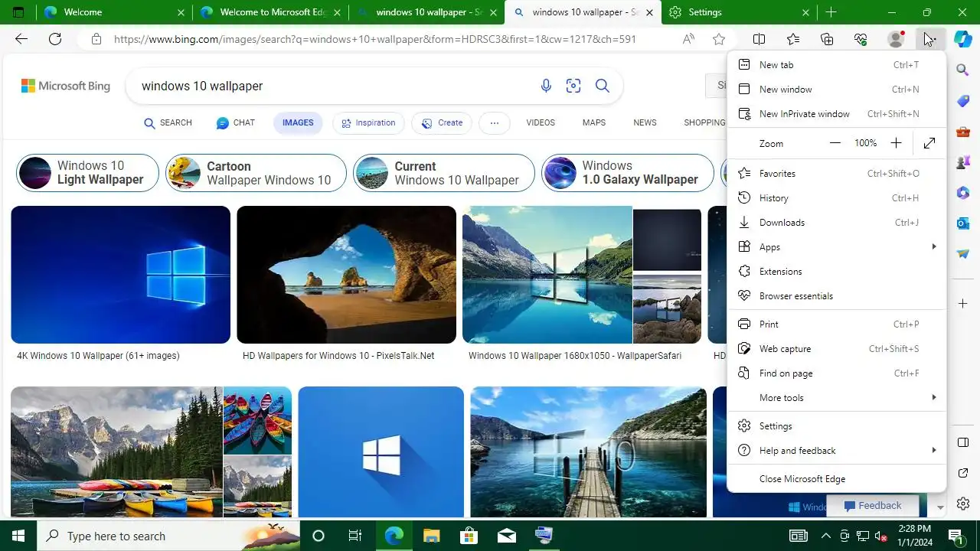
Task: Select Print in the menu
Action: 836,324
